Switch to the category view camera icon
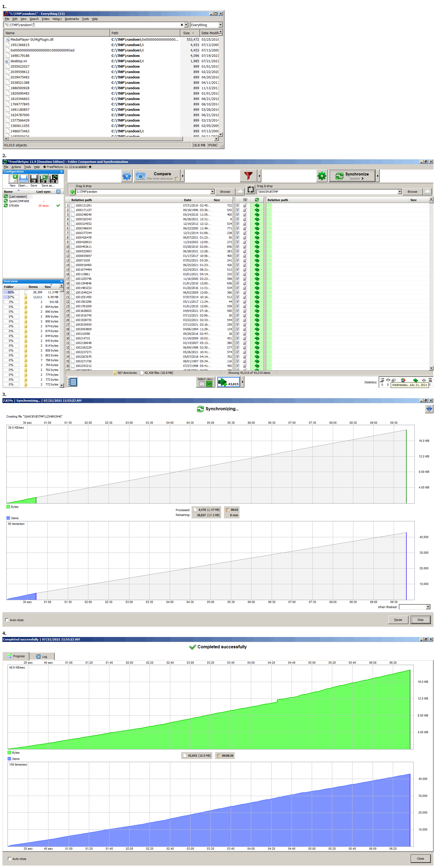Screen dimensions: 436x868 pyautogui.click(x=202, y=384)
